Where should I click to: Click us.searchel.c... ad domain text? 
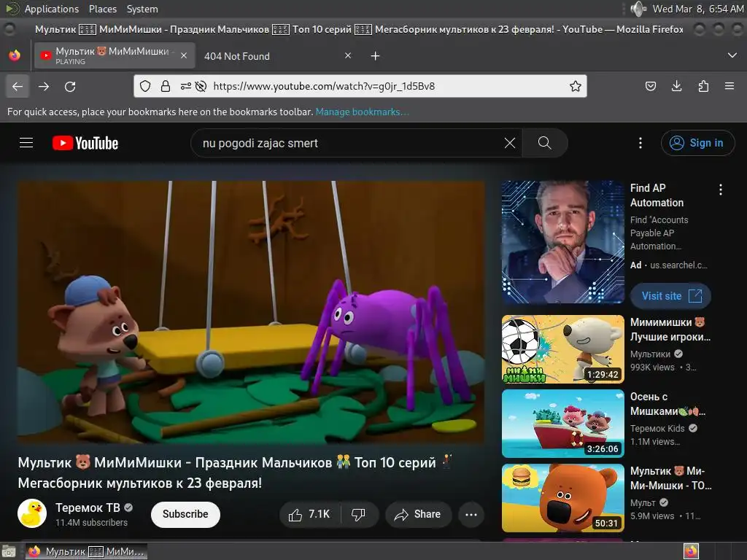click(x=678, y=265)
